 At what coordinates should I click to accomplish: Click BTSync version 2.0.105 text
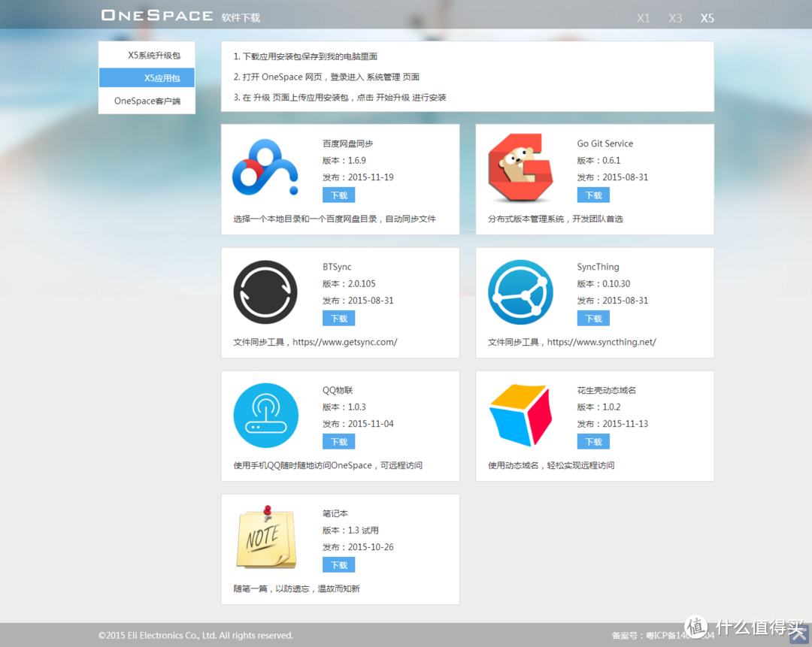349,283
